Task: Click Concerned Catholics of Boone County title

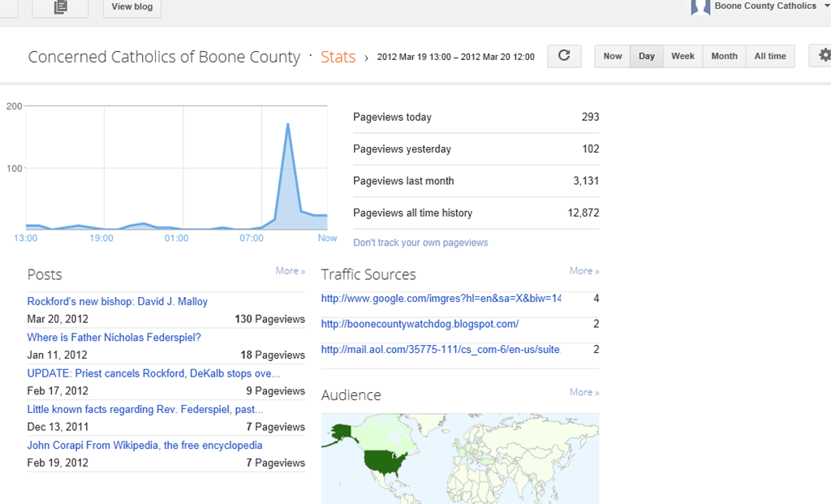Action: click(164, 57)
